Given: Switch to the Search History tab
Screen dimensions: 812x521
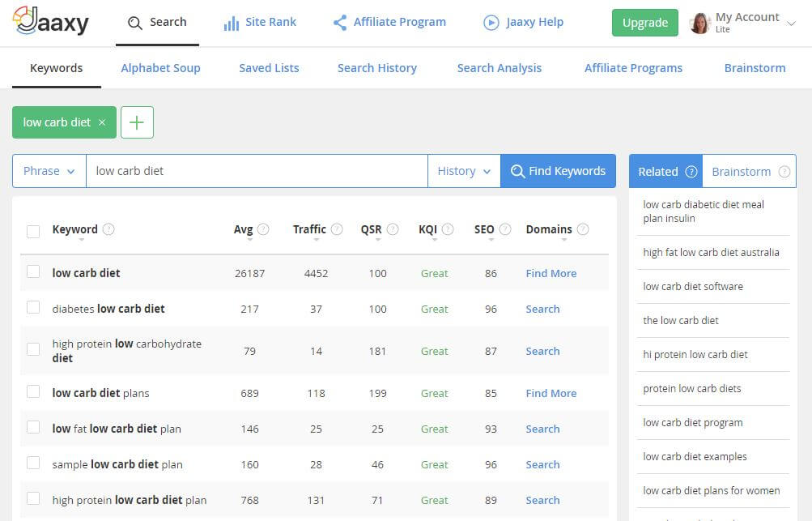Looking at the screenshot, I should click(x=377, y=68).
